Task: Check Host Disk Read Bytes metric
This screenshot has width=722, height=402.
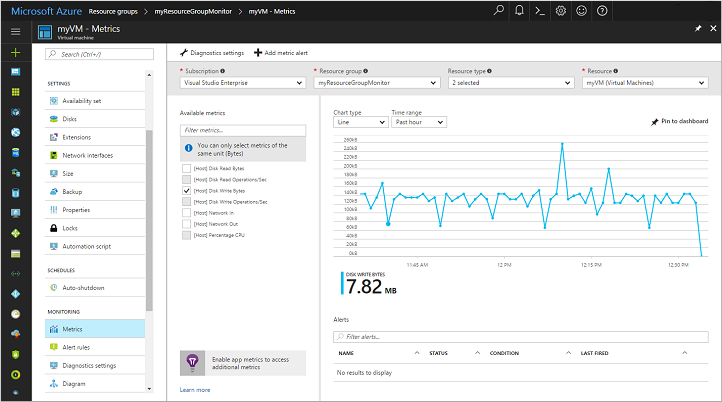Action: click(186, 169)
